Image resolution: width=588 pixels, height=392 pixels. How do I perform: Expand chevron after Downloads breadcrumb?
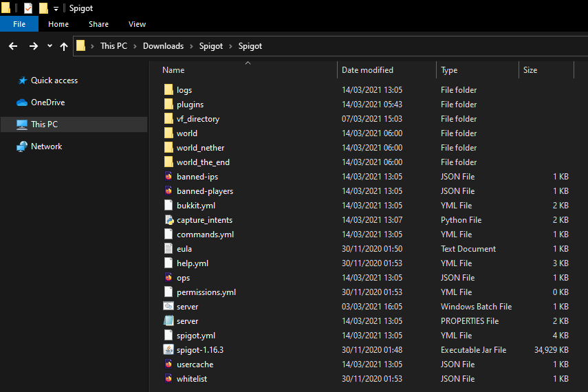[x=191, y=46]
